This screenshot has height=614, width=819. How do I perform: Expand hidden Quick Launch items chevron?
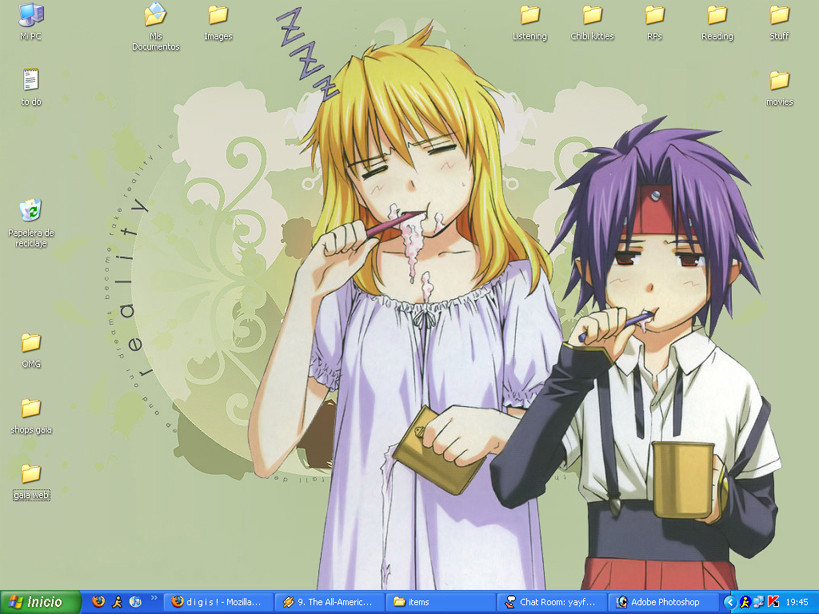point(154,598)
